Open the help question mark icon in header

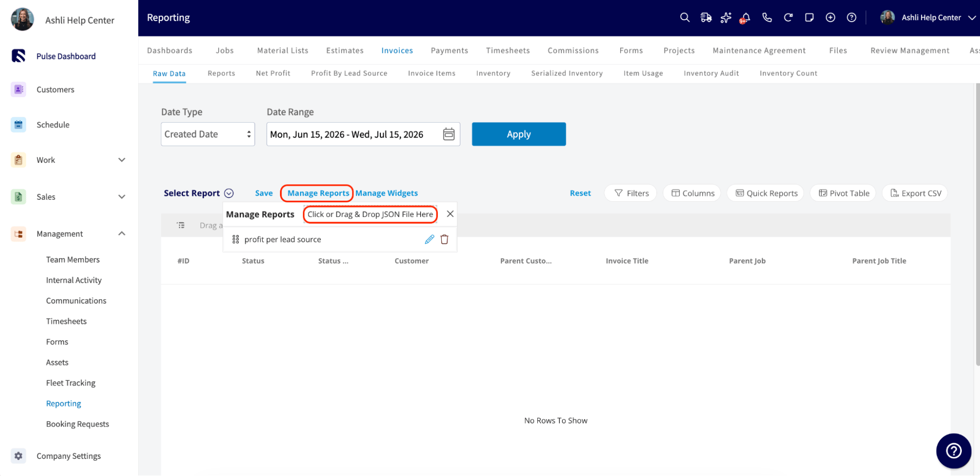click(852, 18)
